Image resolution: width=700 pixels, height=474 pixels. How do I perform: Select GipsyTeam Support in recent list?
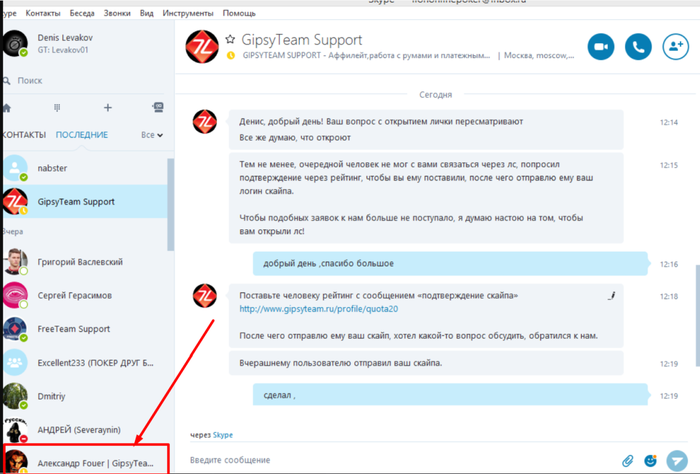coord(85,202)
